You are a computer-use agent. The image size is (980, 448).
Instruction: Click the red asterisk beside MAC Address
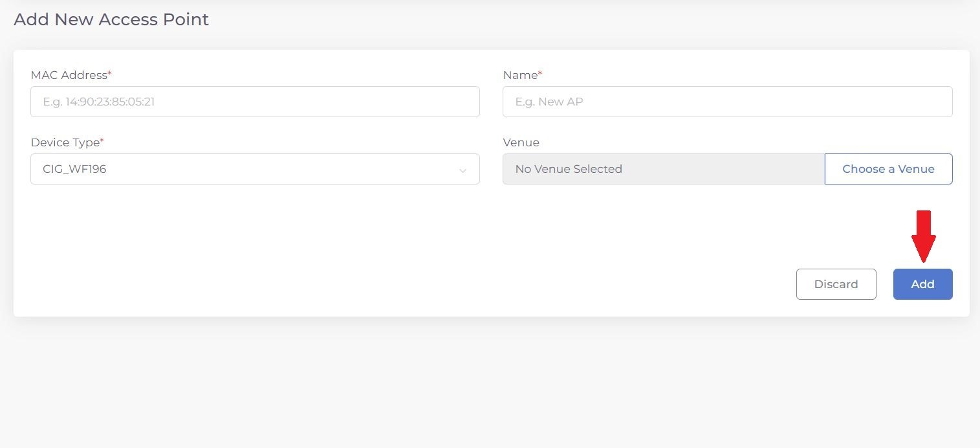coord(110,74)
